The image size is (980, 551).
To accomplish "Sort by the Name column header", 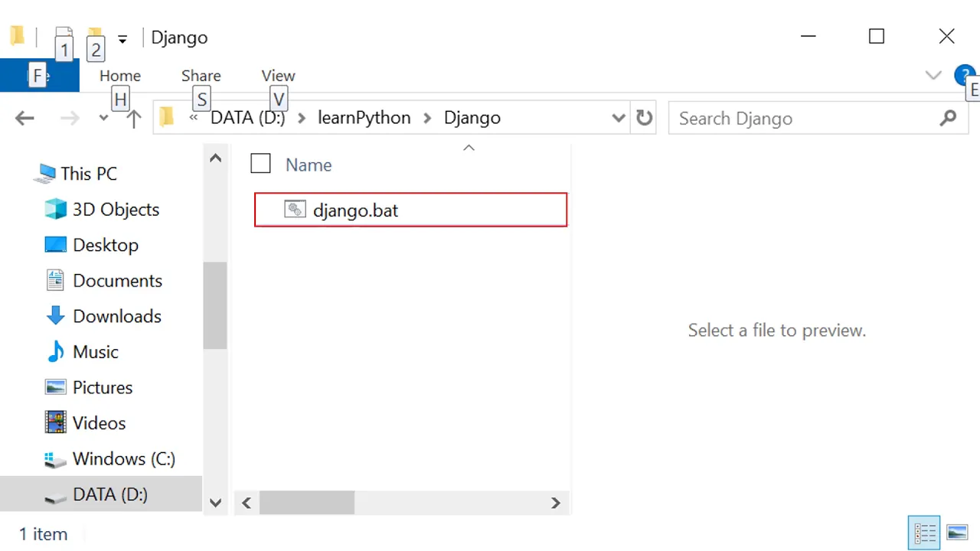I will pos(309,165).
